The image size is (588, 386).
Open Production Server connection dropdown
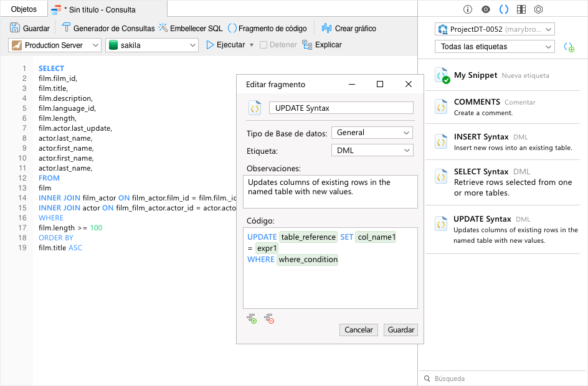tap(55, 45)
